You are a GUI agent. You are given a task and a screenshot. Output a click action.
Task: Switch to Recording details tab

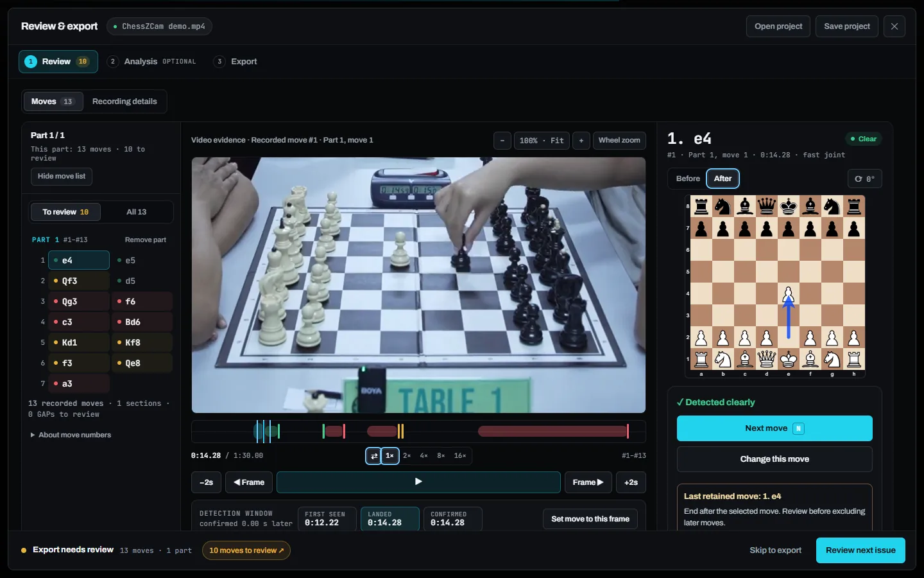[x=124, y=101]
